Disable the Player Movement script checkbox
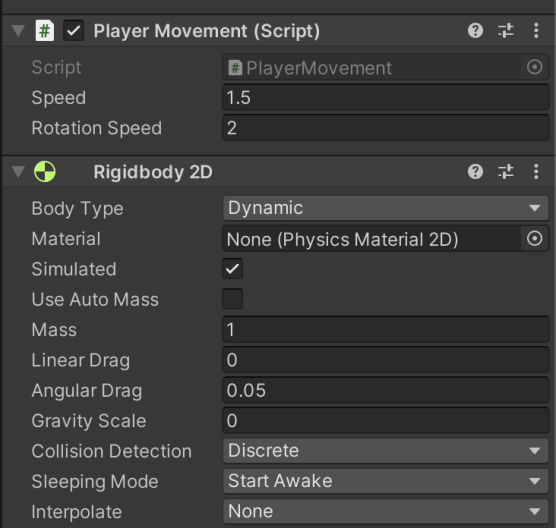 73,31
